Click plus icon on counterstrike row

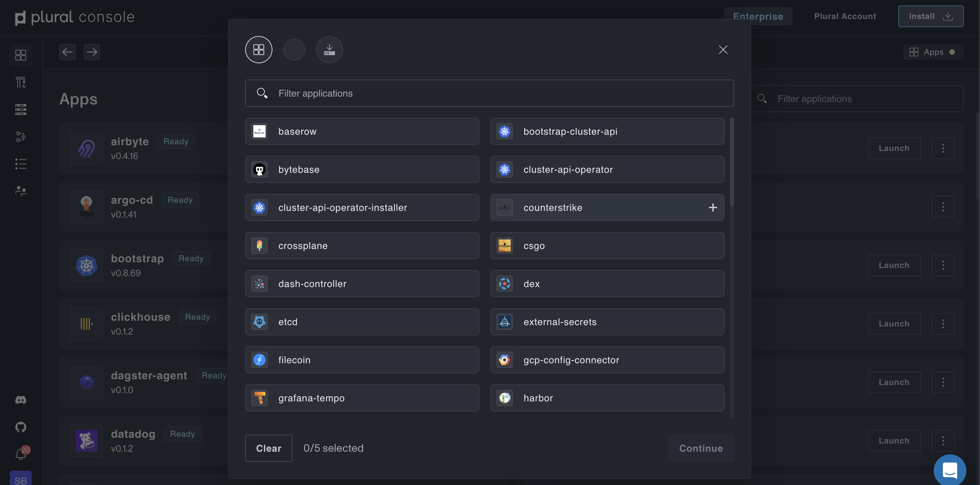pos(713,207)
